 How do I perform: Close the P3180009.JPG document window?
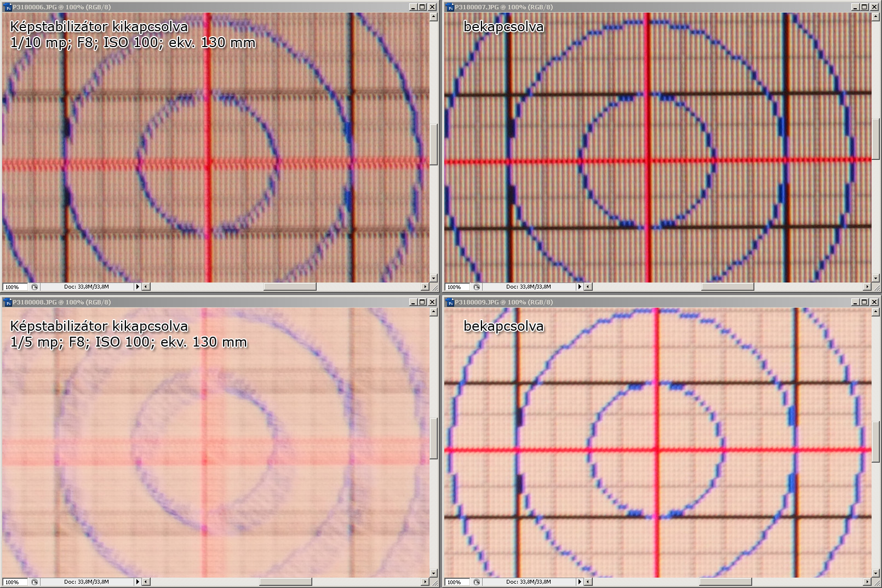(874, 302)
